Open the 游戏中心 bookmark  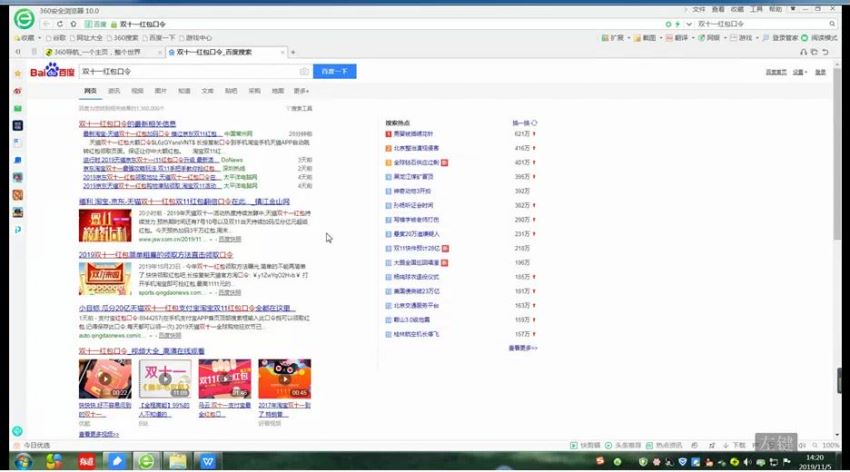click(196, 38)
